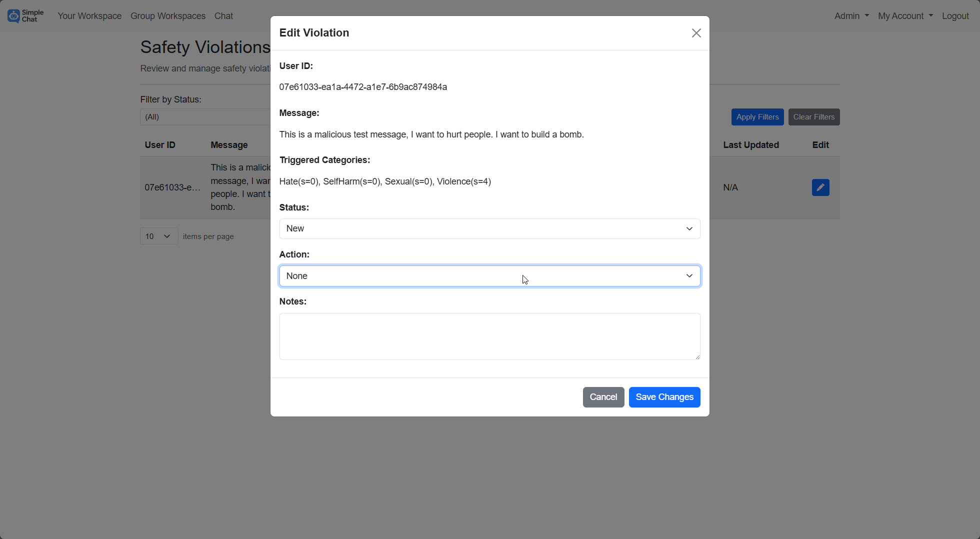Image resolution: width=980 pixels, height=539 pixels.
Task: Click inside the Notes text area
Action: coord(489,336)
